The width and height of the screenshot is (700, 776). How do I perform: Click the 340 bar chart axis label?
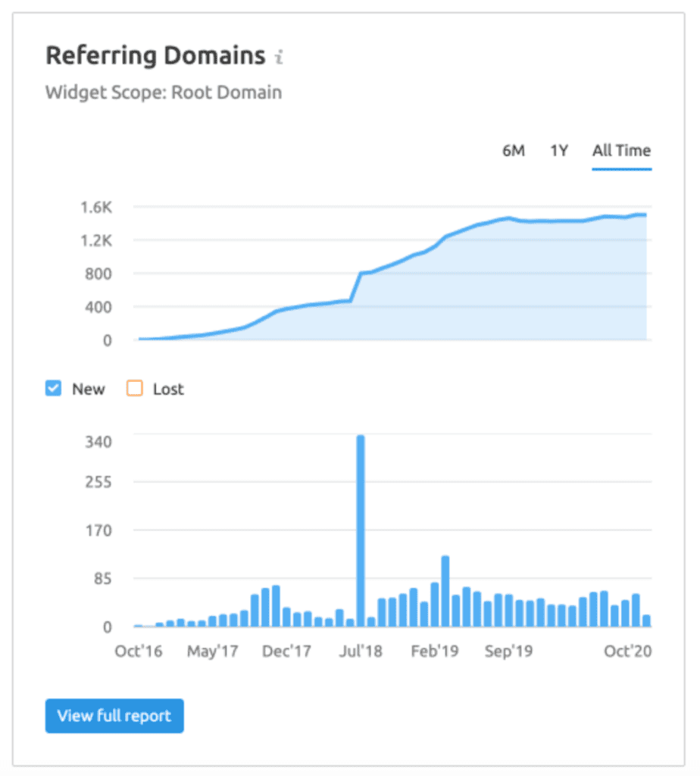(98, 442)
